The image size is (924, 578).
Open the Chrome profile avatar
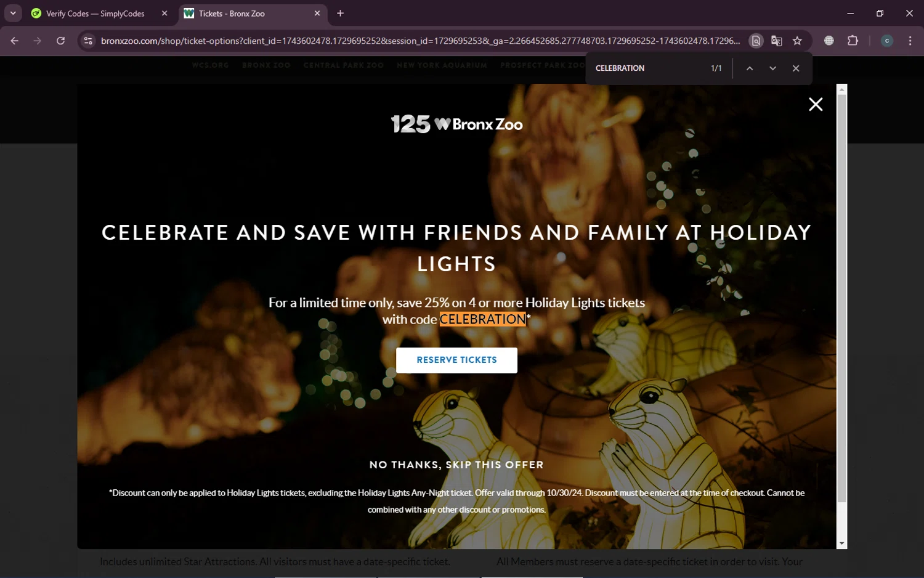coord(887,41)
